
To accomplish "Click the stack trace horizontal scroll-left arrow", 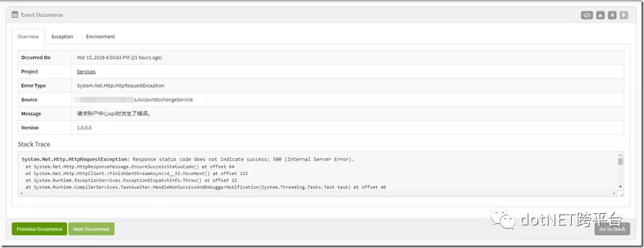I will tap(21, 193).
